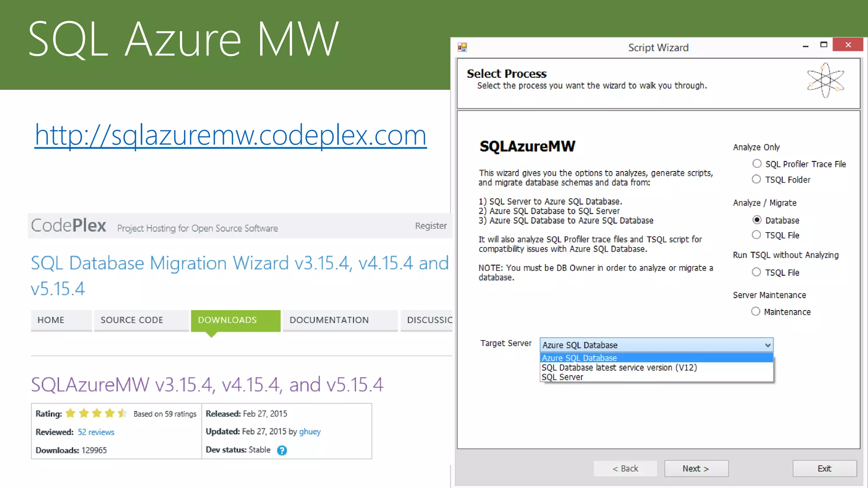Click the 'SQLAzureMW' heading in wizard
Viewport: 868px width, 488px height.
[x=528, y=146]
